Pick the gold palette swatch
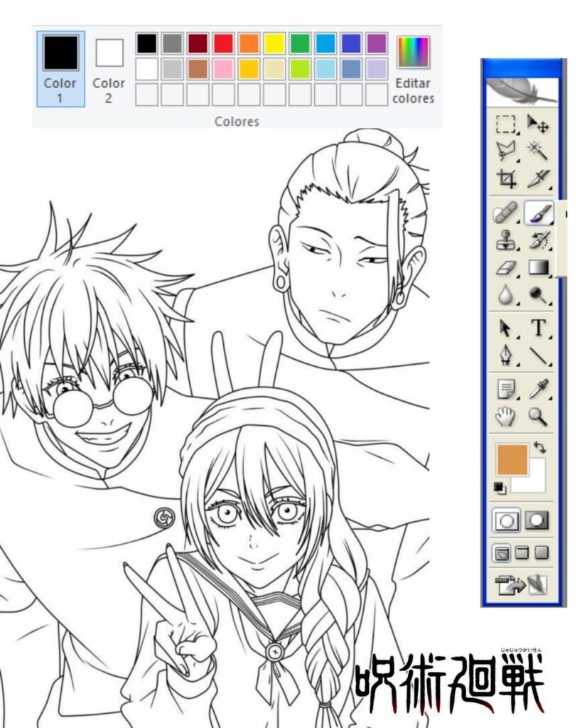This screenshot has width=582, height=728. [x=249, y=69]
